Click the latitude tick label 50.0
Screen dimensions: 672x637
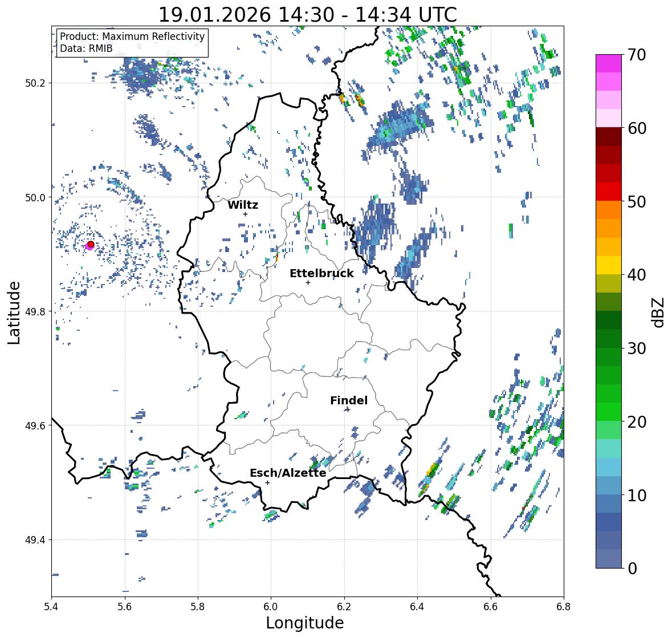click(35, 198)
